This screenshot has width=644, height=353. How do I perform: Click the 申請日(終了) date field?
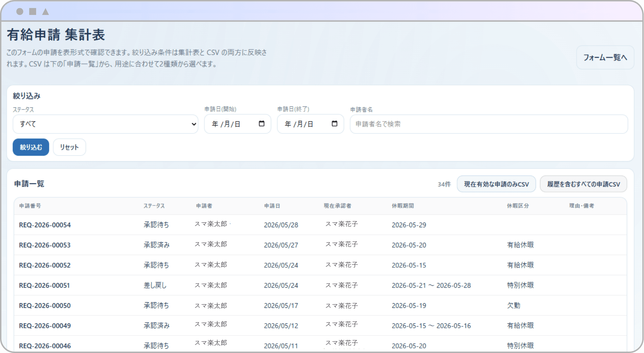point(310,124)
